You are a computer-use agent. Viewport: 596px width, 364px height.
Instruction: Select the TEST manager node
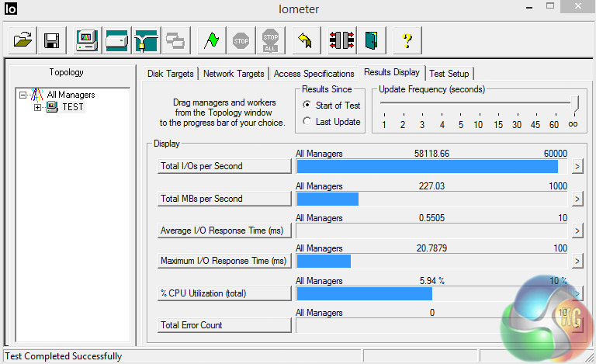73,107
